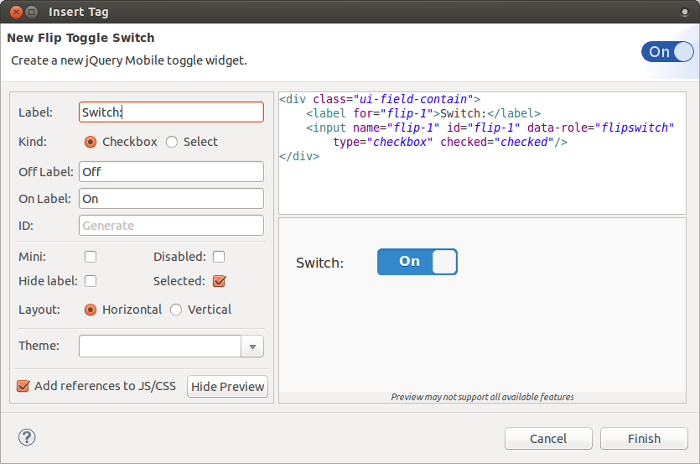Select the Checkbox kind radio button

pyautogui.click(x=91, y=142)
